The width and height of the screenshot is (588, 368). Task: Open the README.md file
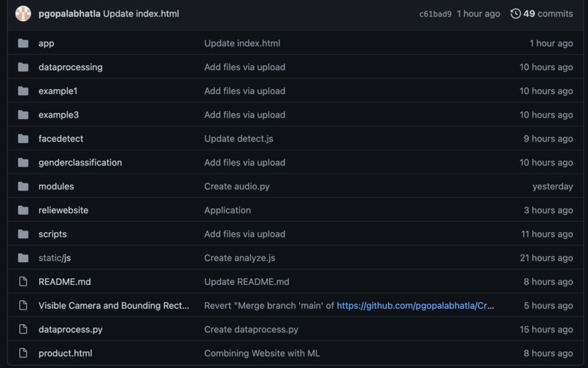[x=64, y=282]
